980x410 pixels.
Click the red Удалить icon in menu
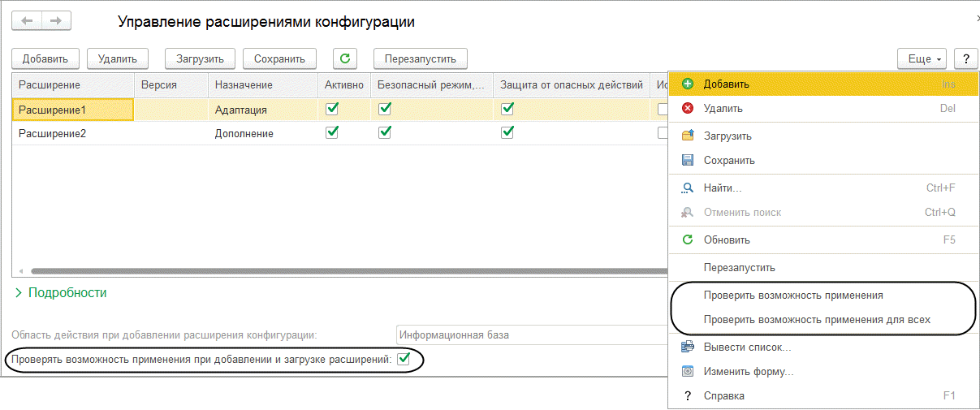(688, 109)
